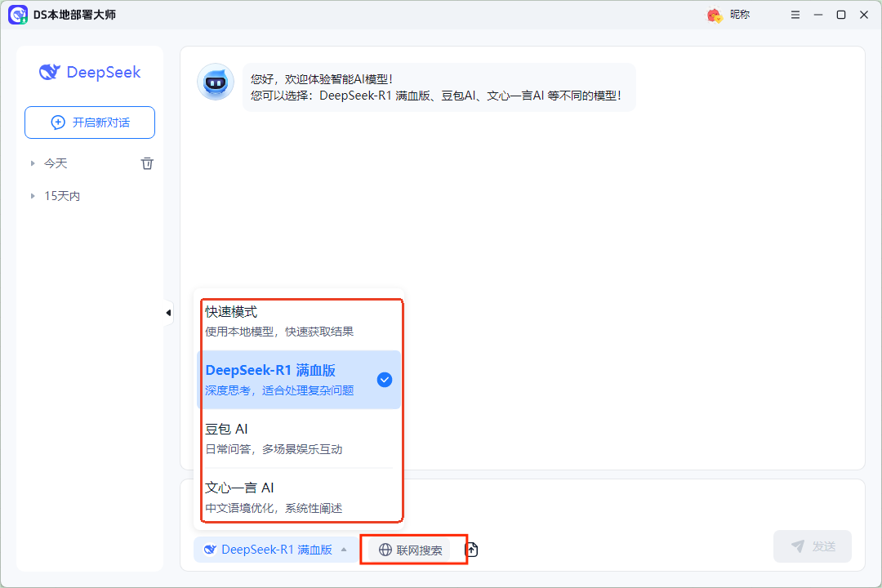Collapse the sidebar with the left arrow handle
Viewport: 882px width, 588px height.
coord(168,313)
